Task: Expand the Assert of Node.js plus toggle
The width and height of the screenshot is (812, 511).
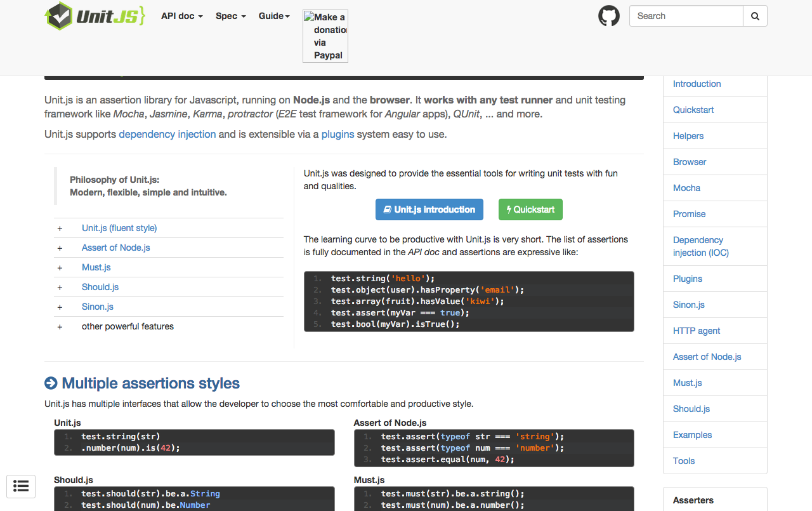Action: pos(60,248)
